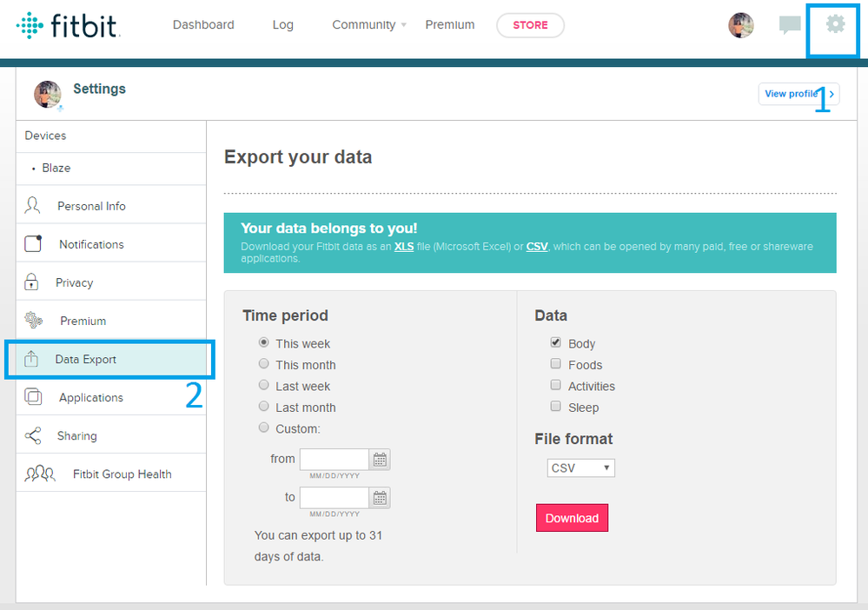
Task: Click the profile avatar in top bar
Action: [740, 25]
